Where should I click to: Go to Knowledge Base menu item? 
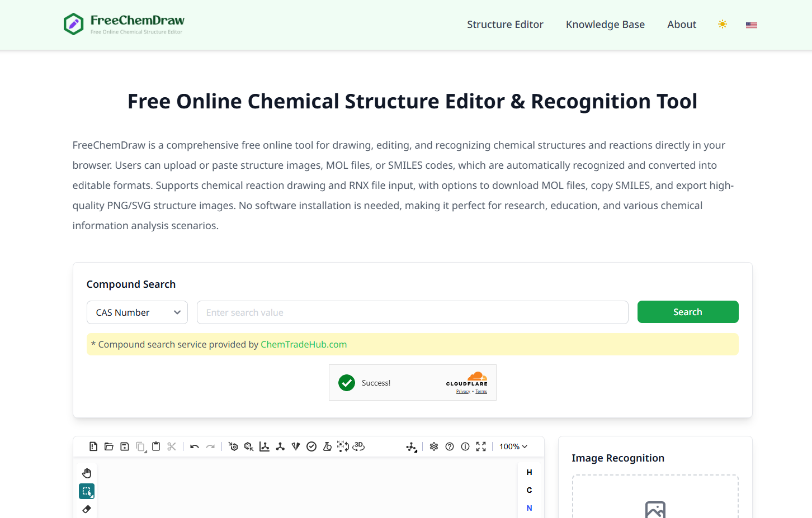pos(605,25)
